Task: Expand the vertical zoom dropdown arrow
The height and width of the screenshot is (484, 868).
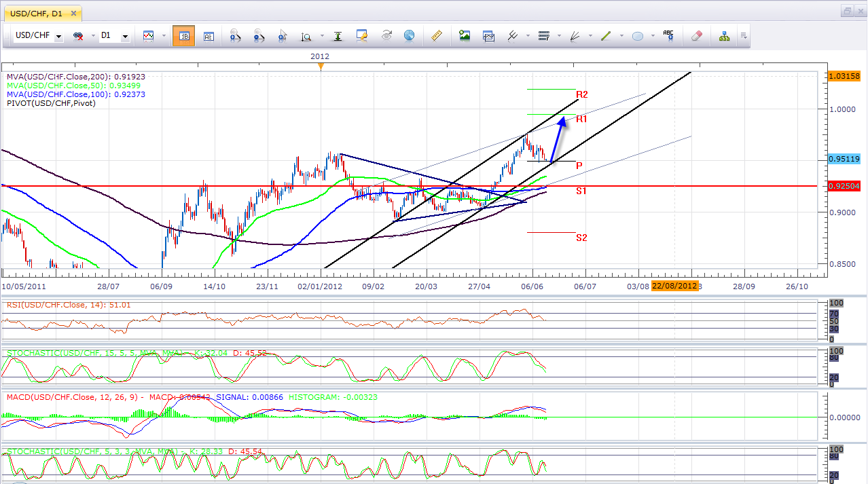Action: (x=321, y=36)
